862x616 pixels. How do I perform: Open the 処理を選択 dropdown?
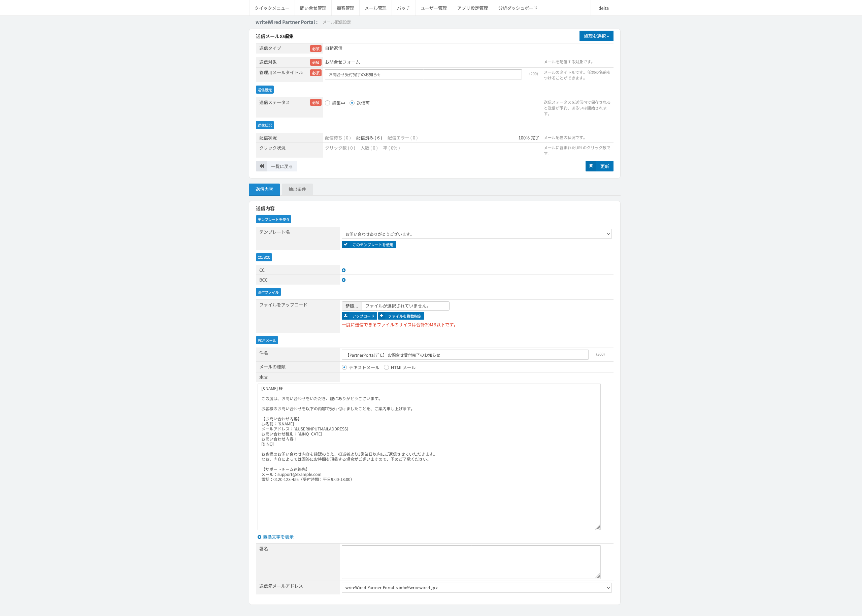[596, 36]
